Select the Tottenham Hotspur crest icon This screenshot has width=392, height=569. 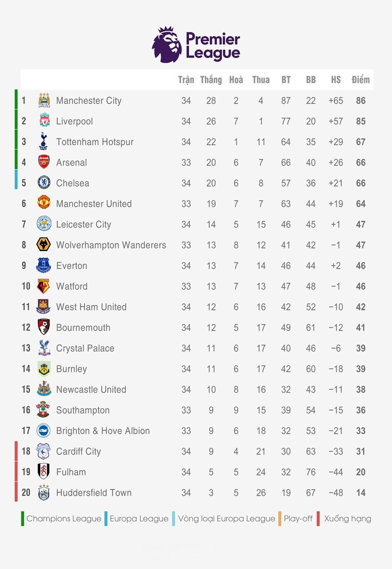[x=44, y=142]
